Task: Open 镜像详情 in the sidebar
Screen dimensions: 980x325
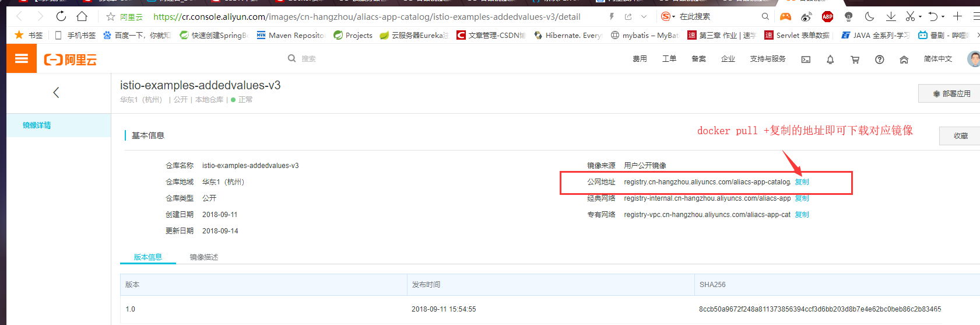Action: pyautogui.click(x=37, y=125)
